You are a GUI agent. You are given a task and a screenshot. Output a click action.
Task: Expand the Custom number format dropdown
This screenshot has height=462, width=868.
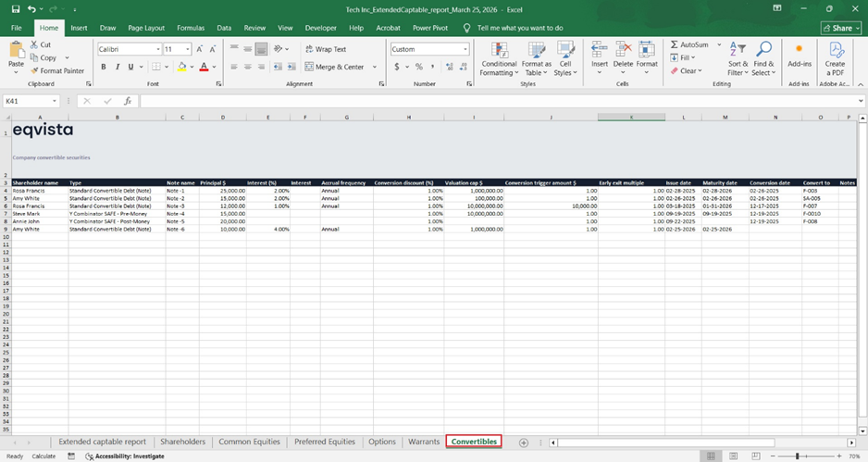[465, 49]
